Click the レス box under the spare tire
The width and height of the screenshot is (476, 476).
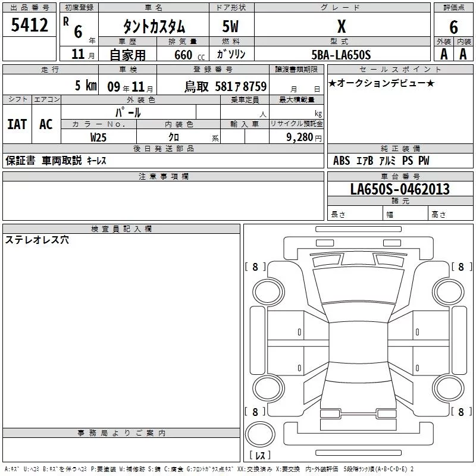[260, 455]
